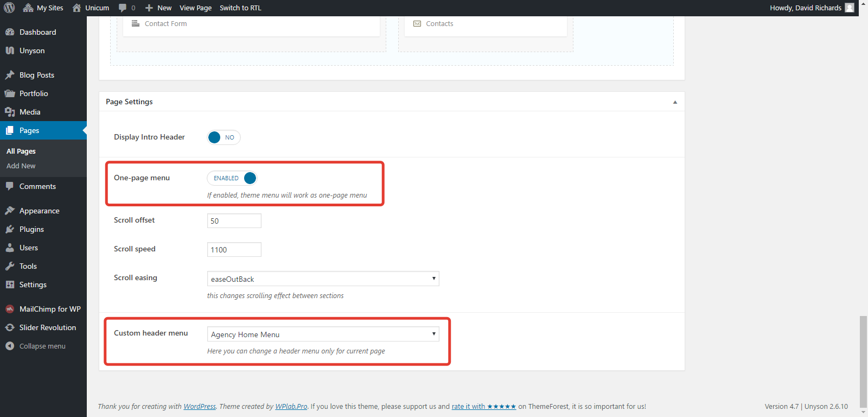Click the Collapse menu arrow icon

click(x=10, y=346)
